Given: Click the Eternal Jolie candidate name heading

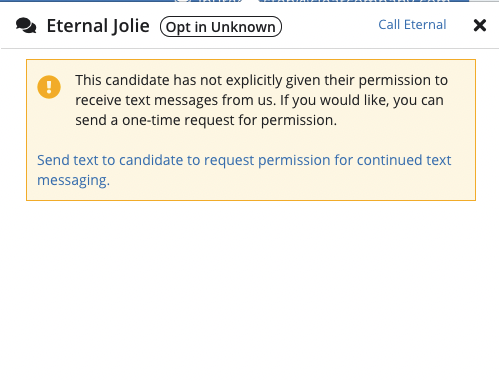Looking at the screenshot, I should 98,26.
